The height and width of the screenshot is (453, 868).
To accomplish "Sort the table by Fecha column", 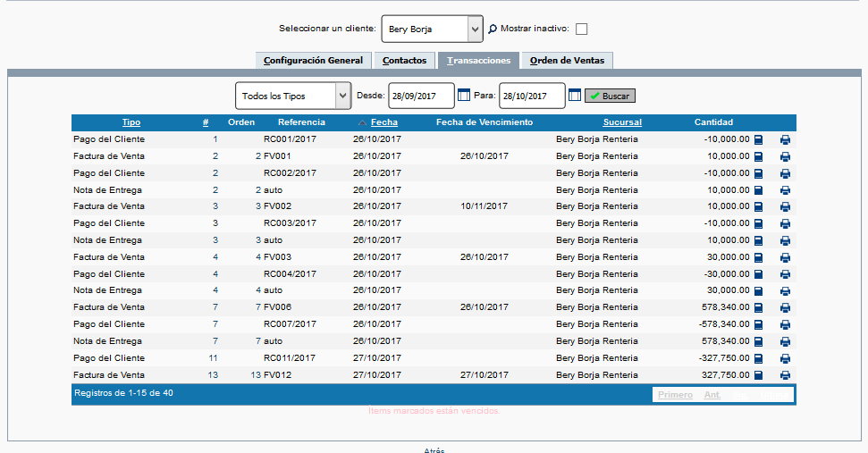I will 384,122.
